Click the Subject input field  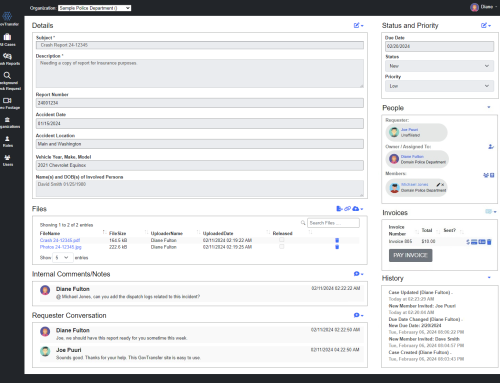click(x=200, y=45)
